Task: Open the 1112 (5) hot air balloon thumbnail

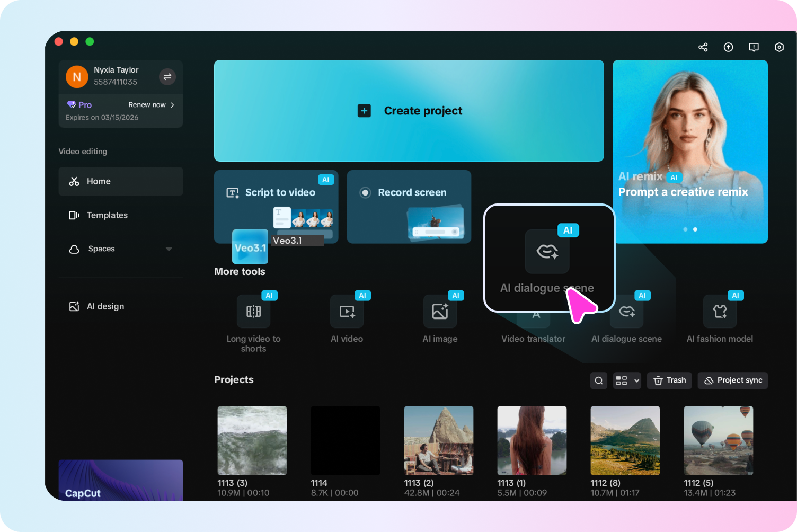Action: (719, 440)
